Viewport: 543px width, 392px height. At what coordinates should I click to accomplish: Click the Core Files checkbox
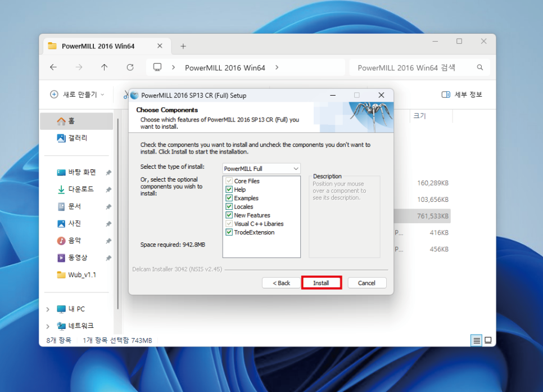click(229, 181)
